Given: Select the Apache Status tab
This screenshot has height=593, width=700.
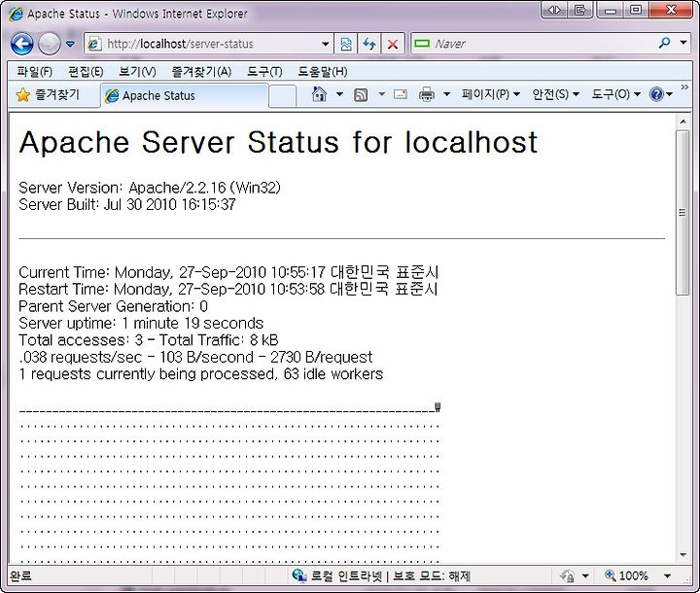Looking at the screenshot, I should tap(185, 95).
